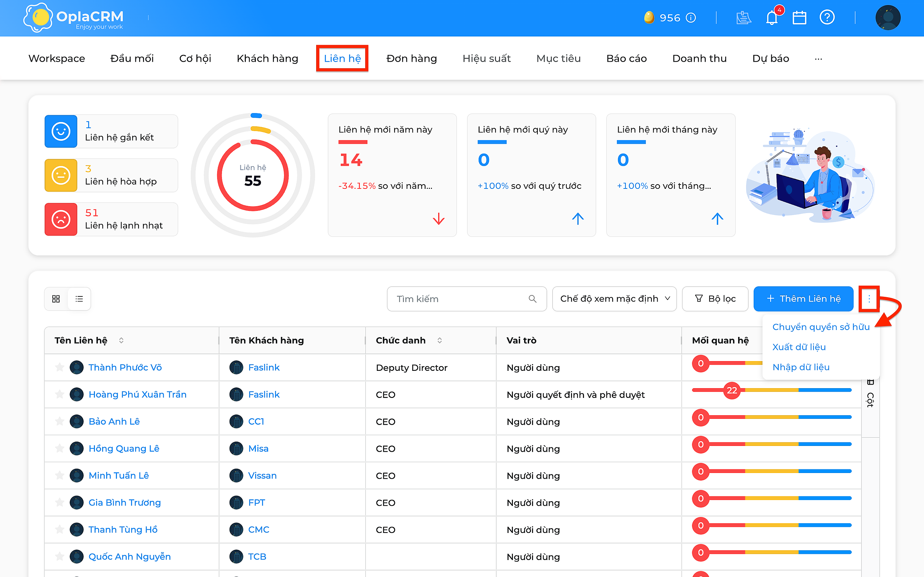924x577 pixels.
Task: Click the three-dot more actions icon
Action: (869, 299)
